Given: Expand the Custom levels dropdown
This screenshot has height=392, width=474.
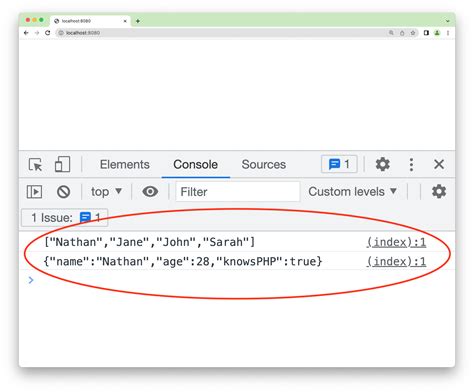Looking at the screenshot, I should [353, 192].
